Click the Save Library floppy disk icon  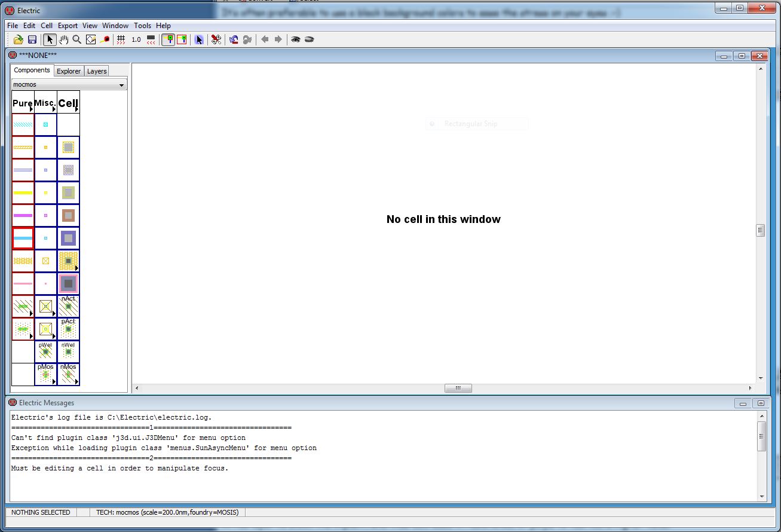click(x=32, y=39)
